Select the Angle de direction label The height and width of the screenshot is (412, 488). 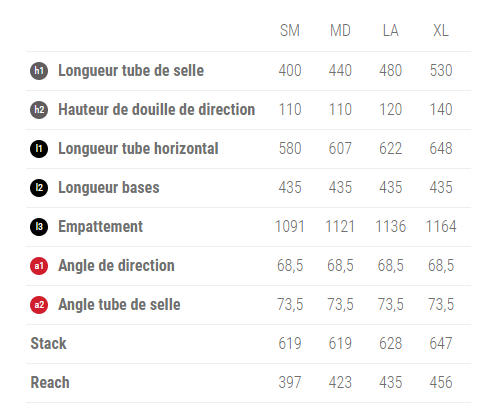116,266
